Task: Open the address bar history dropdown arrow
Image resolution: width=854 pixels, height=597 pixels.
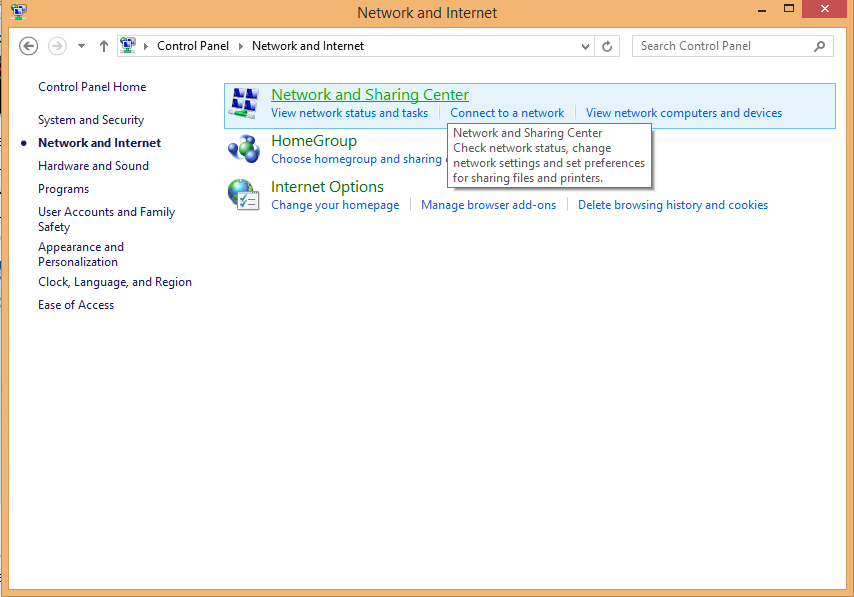Action: click(585, 46)
